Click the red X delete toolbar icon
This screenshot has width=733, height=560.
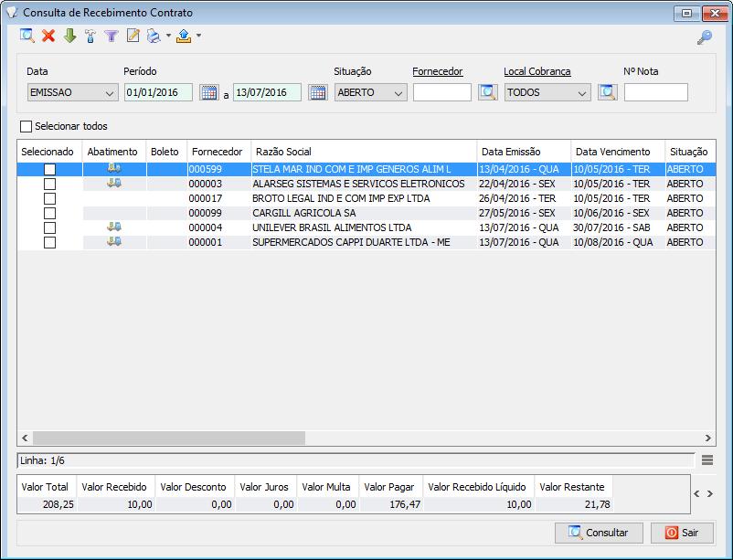pyautogui.click(x=48, y=36)
